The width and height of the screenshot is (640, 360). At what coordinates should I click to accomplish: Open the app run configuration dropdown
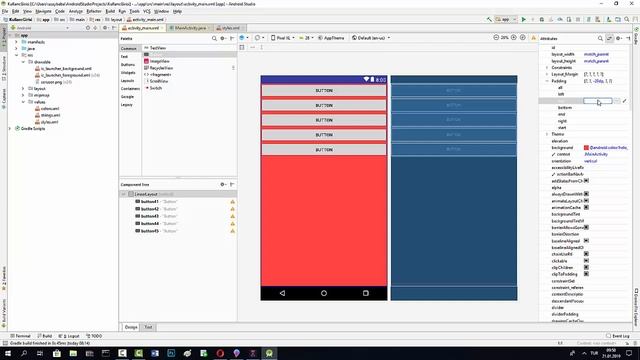point(506,19)
